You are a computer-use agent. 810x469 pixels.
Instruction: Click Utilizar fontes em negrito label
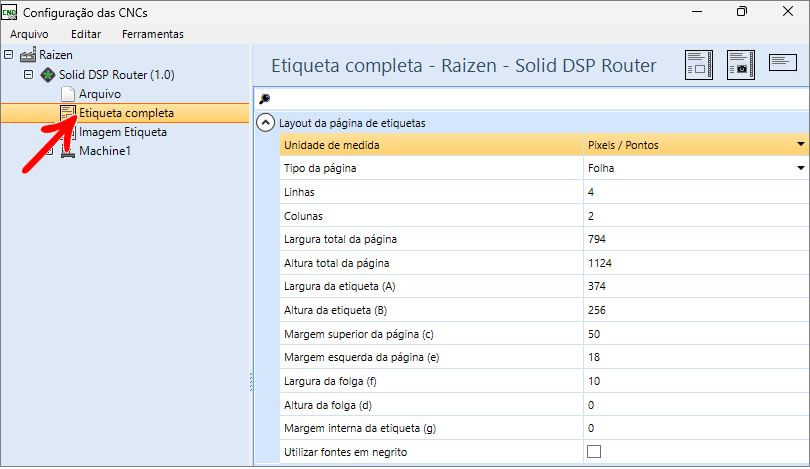[346, 452]
